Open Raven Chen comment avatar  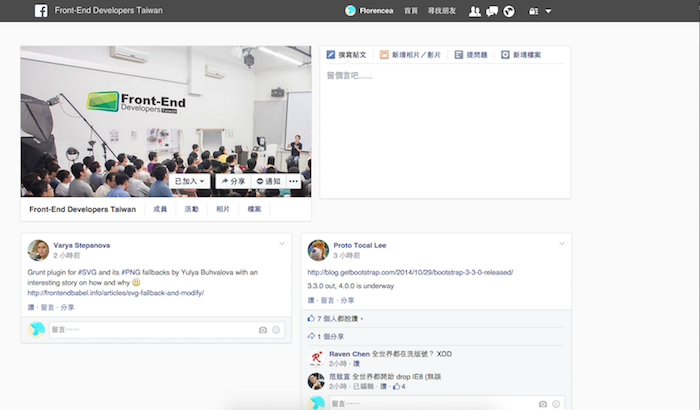[x=316, y=358]
